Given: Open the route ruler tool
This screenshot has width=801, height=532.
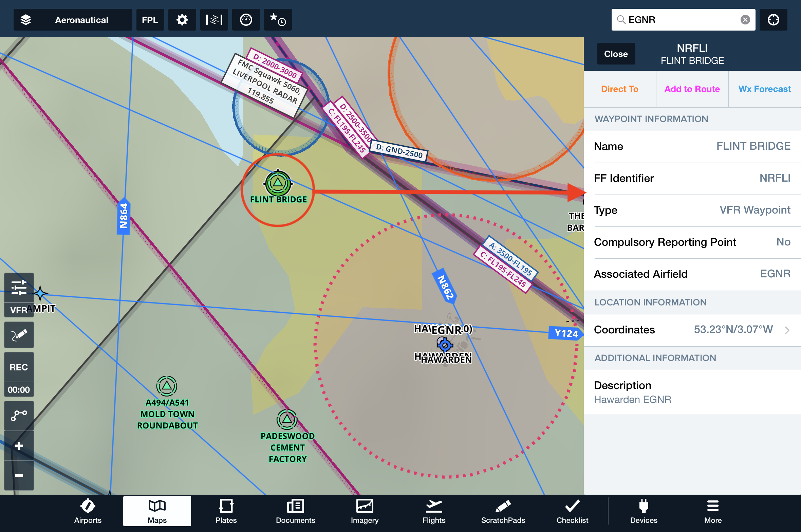Looking at the screenshot, I should point(19,415).
